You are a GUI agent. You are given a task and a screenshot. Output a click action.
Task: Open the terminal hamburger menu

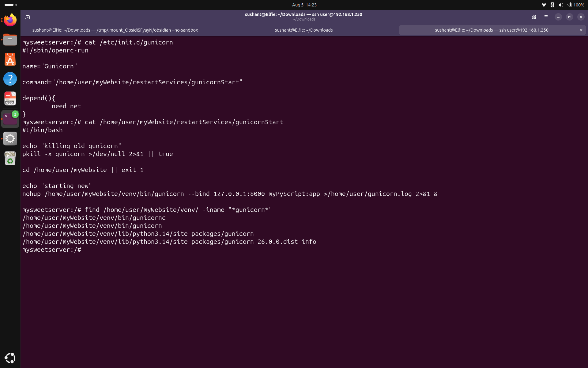tap(546, 17)
